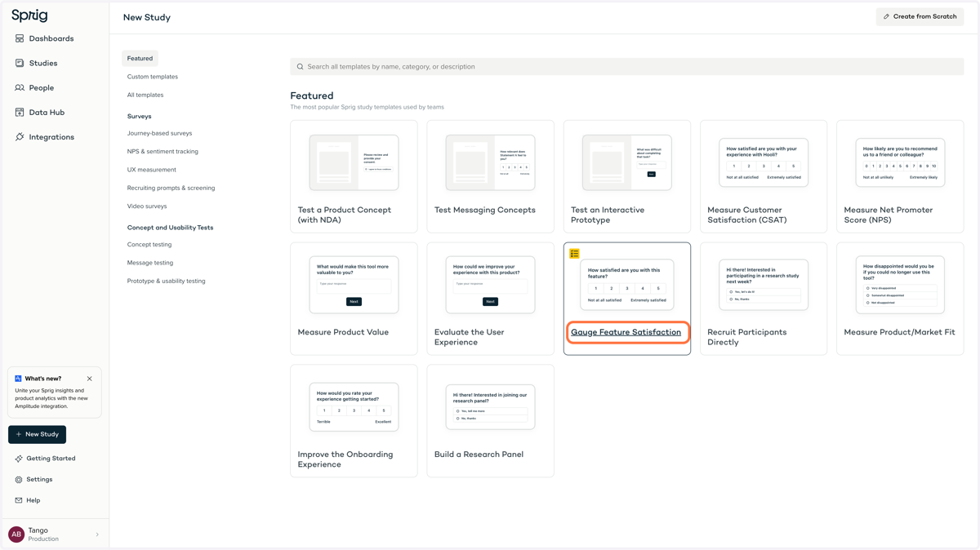Open Custom templates

pos(153,77)
